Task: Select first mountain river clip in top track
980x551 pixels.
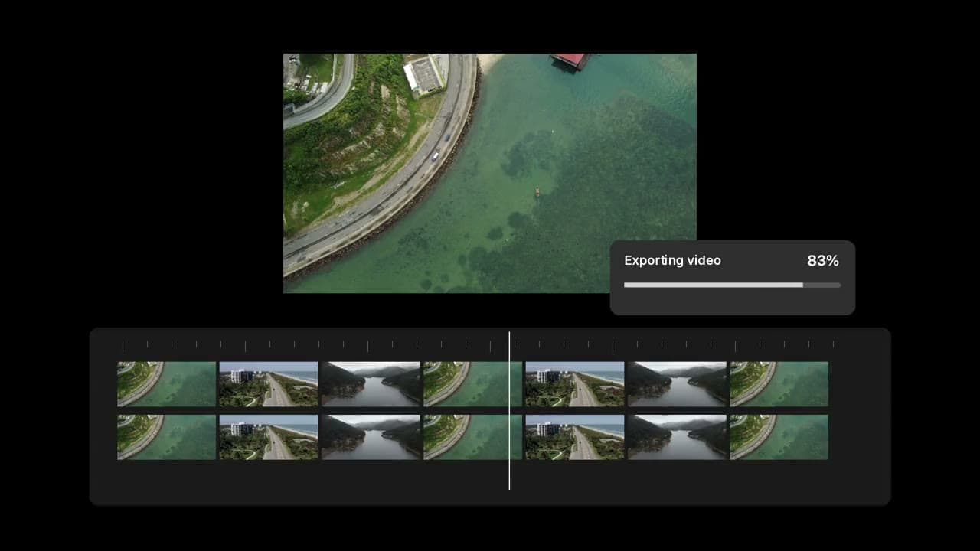Action: (371, 384)
